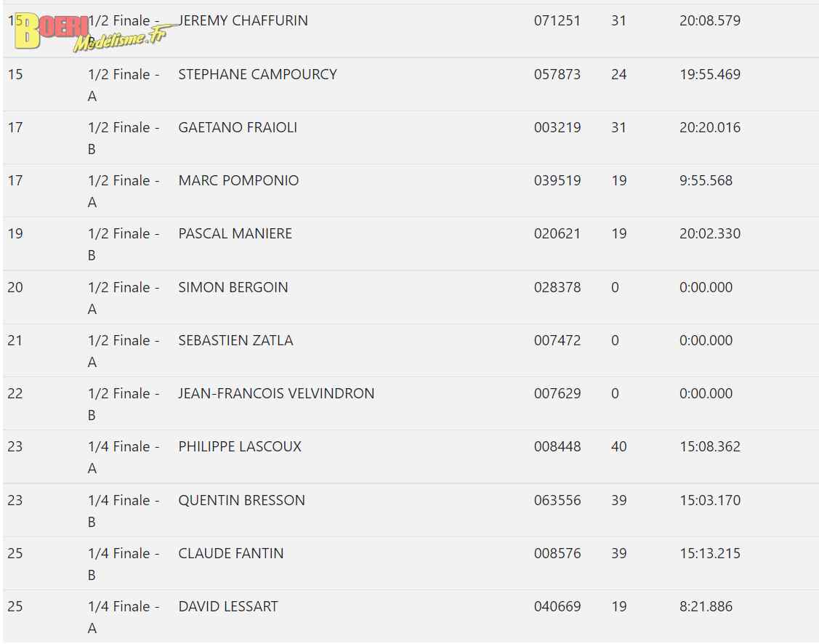
Task: Click time 15:08.362
Action: (709, 446)
